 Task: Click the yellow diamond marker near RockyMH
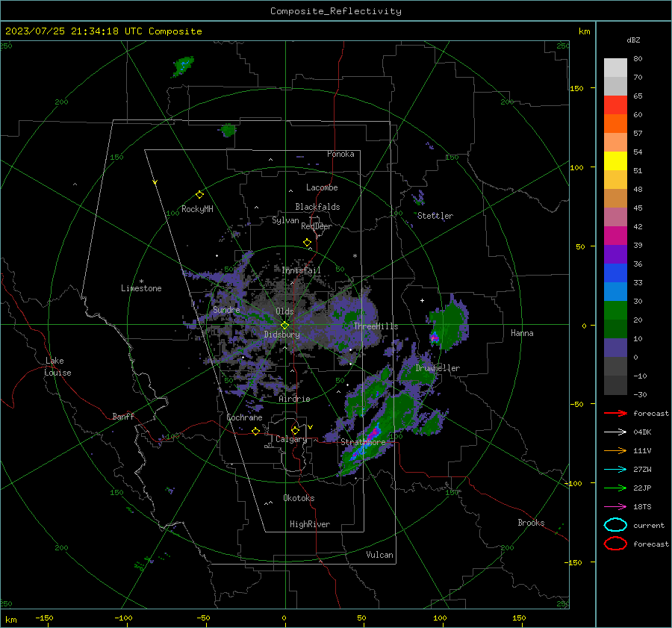point(199,195)
